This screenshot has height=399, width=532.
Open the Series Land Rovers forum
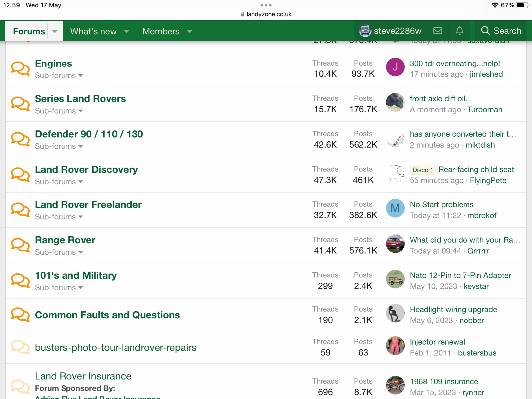80,99
